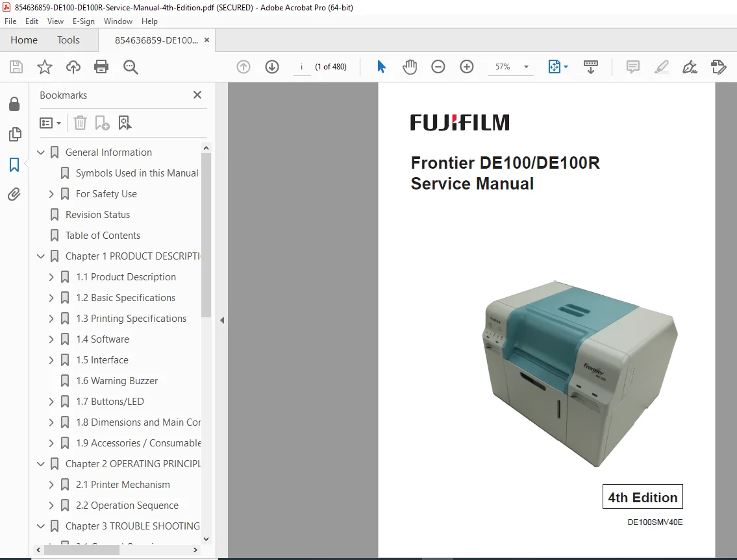Open the View menu
This screenshot has width=737, height=560.
point(55,21)
